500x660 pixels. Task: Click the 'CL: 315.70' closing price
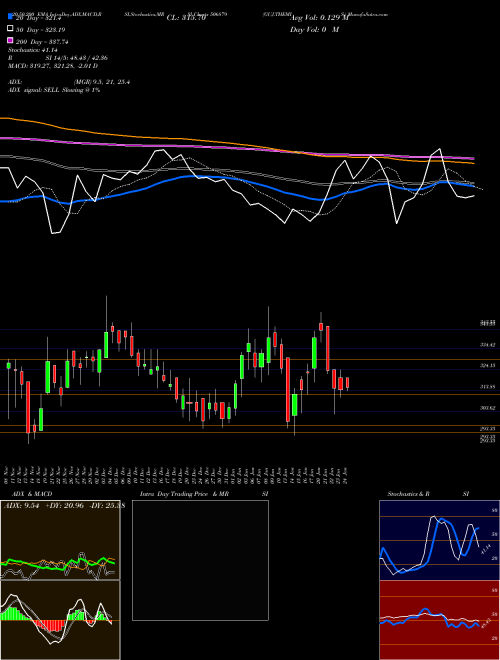click(186, 18)
